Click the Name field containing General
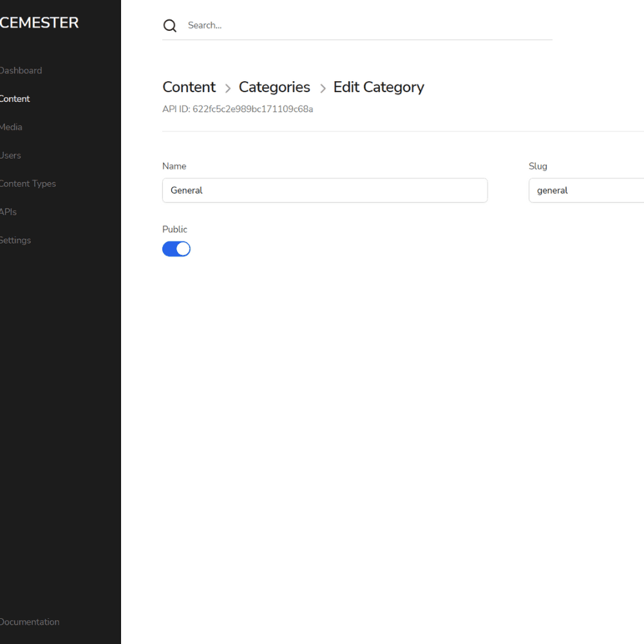The height and width of the screenshot is (644, 644). 325,191
